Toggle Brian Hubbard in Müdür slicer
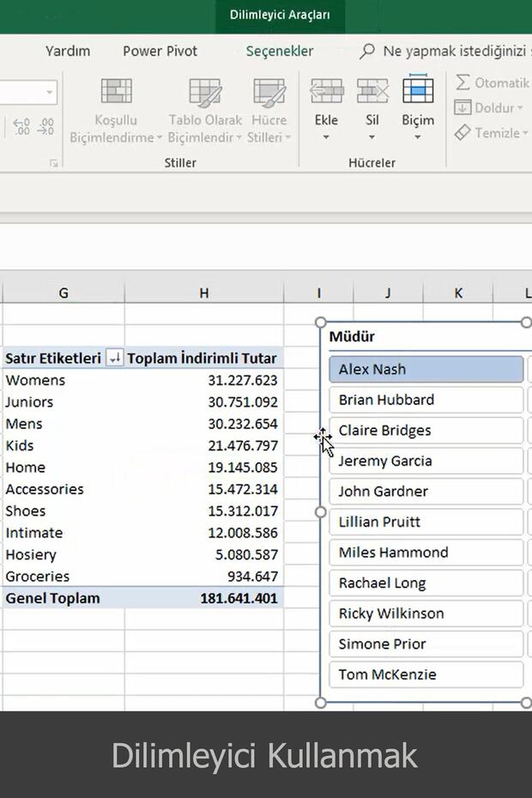 tap(426, 400)
